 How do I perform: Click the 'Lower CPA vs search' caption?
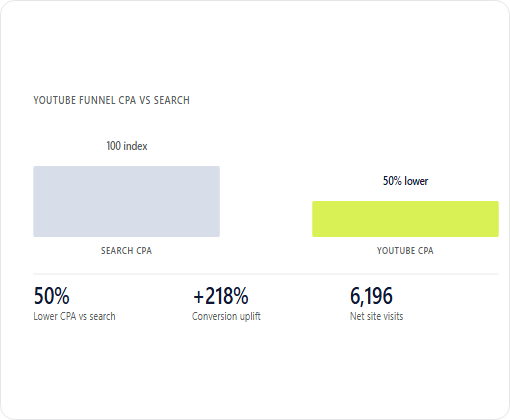(74, 316)
